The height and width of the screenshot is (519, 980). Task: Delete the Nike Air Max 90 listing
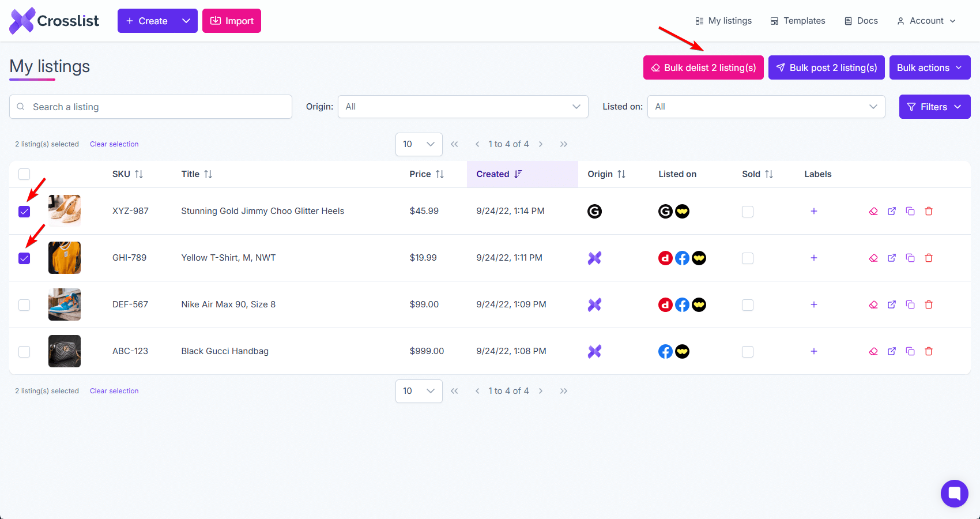coord(929,304)
